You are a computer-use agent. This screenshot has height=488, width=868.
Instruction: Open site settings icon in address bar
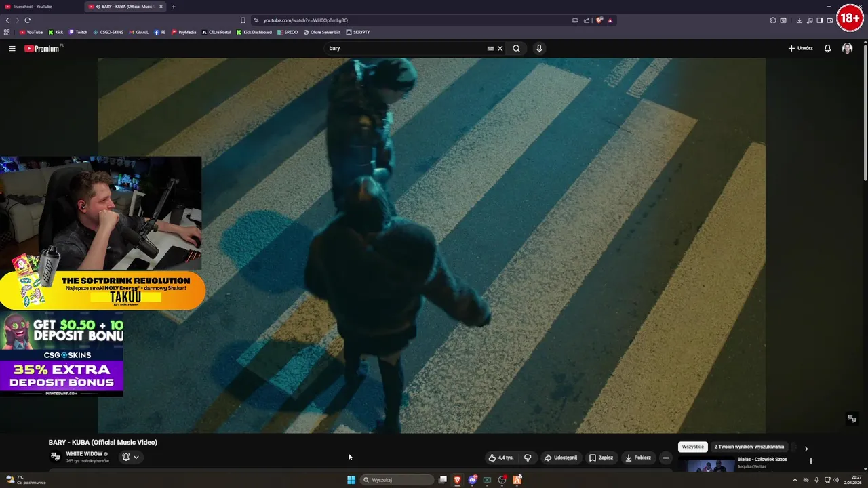pyautogui.click(x=256, y=20)
